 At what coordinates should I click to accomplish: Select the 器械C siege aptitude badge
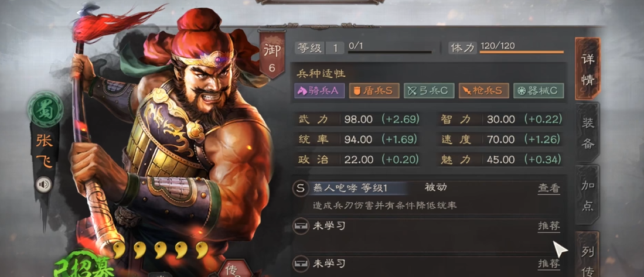click(x=539, y=91)
